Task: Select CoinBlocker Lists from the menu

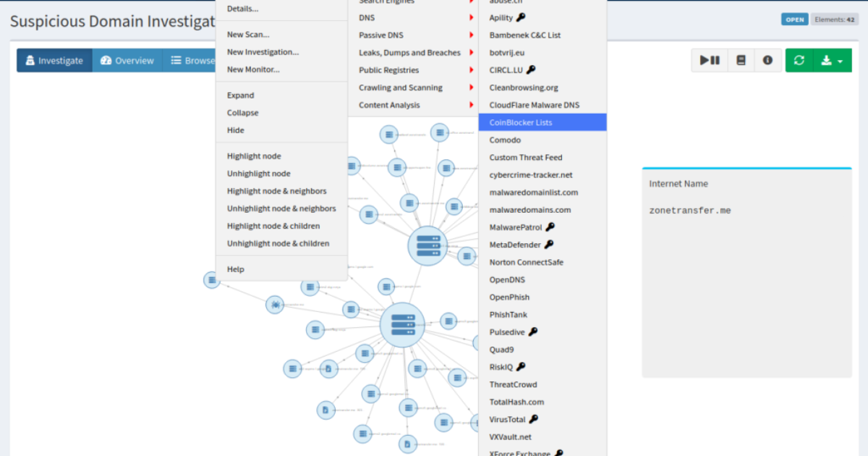Action: click(x=521, y=122)
